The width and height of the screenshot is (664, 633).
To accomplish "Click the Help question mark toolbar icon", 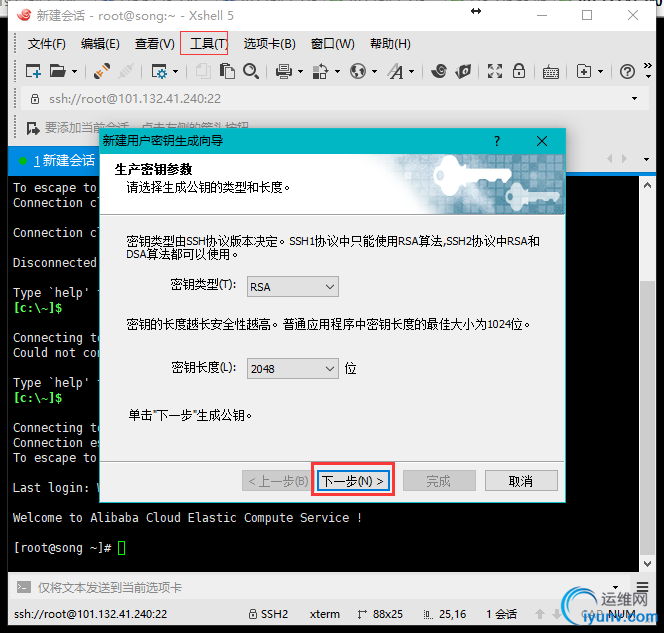I will (x=627, y=72).
